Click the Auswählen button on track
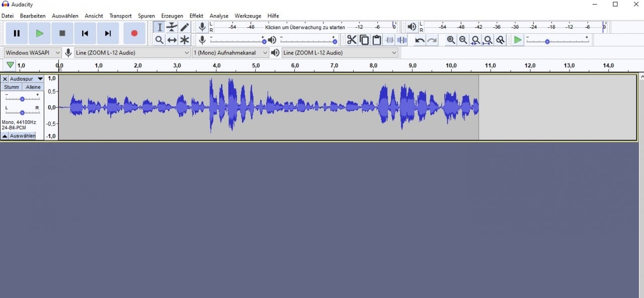 click(x=23, y=136)
